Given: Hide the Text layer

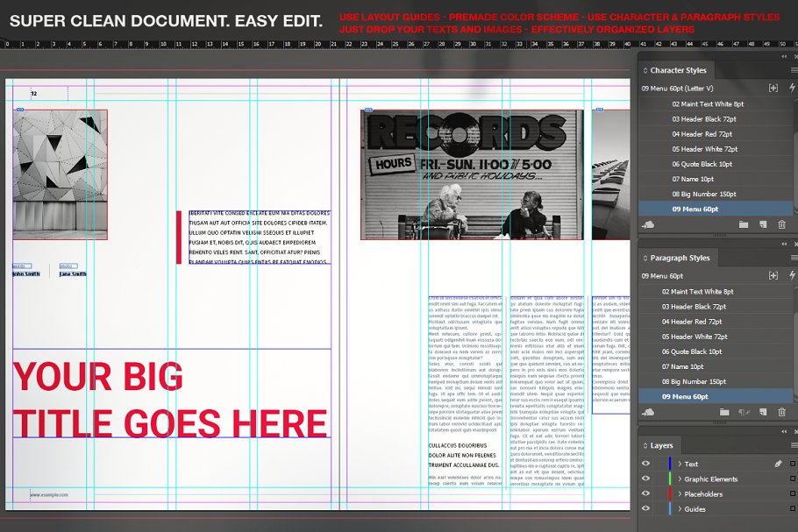Looking at the screenshot, I should pyautogui.click(x=646, y=464).
